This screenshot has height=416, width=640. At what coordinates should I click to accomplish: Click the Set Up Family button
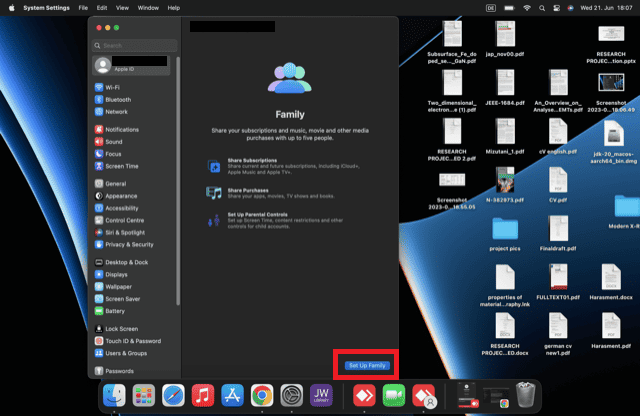coord(367,366)
